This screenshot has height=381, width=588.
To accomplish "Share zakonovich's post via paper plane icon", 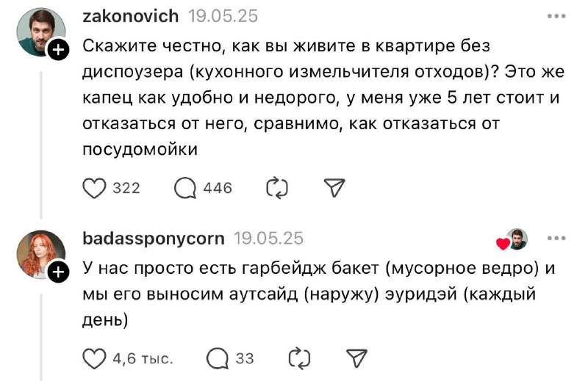I will click(x=334, y=188).
